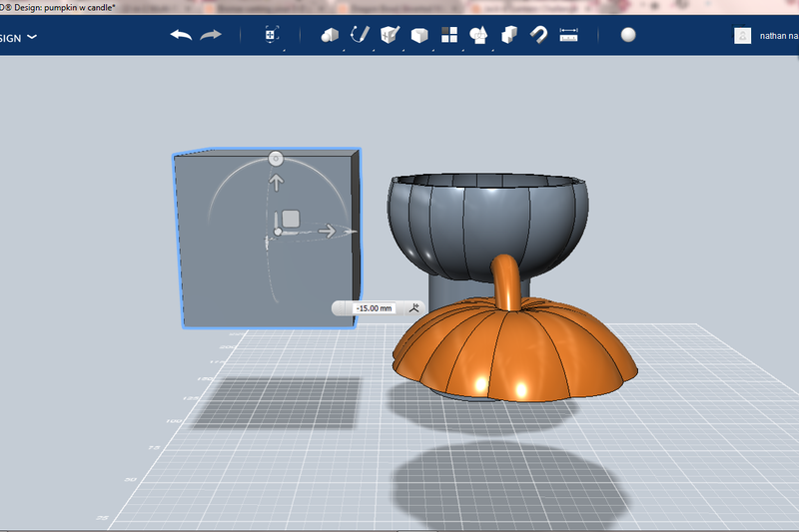This screenshot has height=532, width=799.
Task: Click the circular rotation handle atop the box
Action: pos(277,159)
